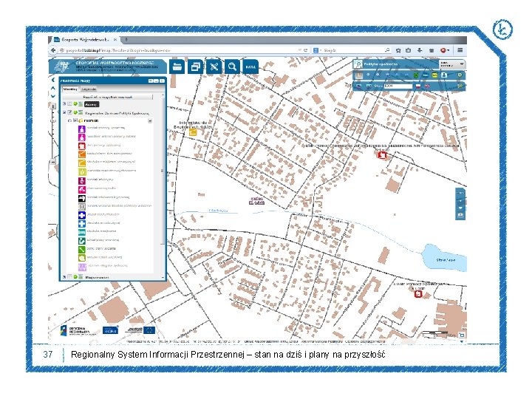
Task: Click the monitor icon left of Skala
Action: (369, 86)
